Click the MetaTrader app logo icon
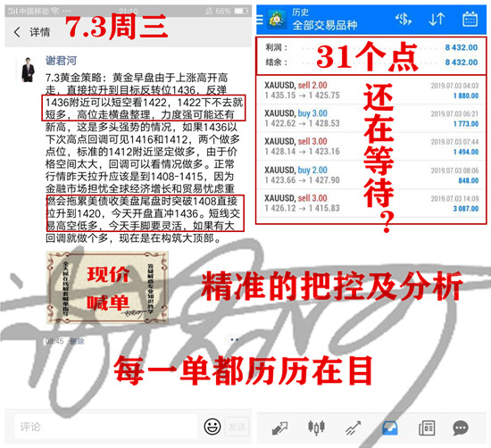Image resolution: width=491 pixels, height=448 pixels. [x=277, y=20]
